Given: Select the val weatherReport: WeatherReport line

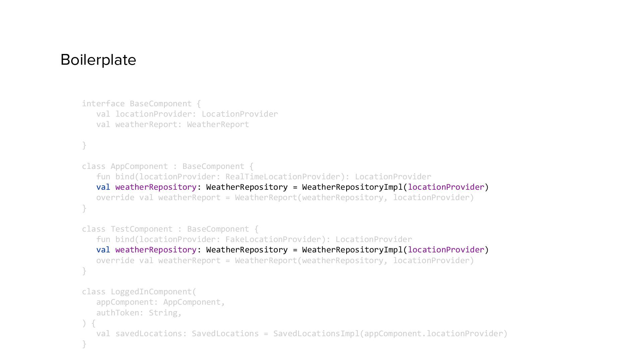Looking at the screenshot, I should [x=173, y=124].
